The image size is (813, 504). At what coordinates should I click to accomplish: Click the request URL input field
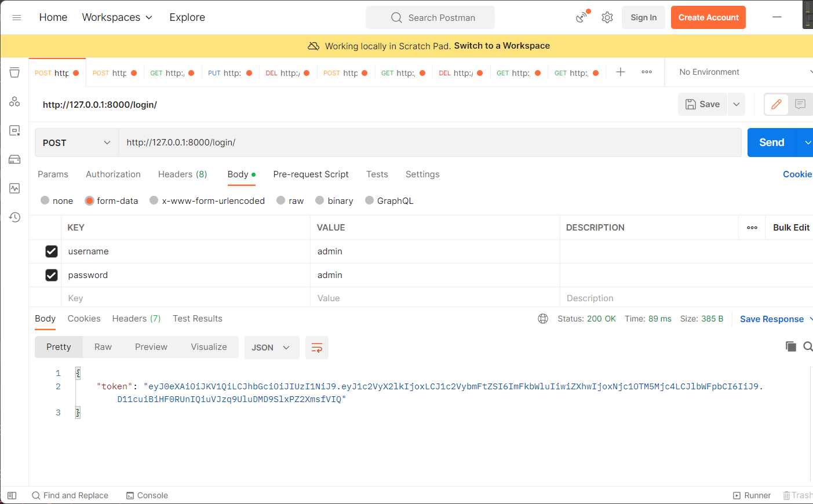coord(430,143)
